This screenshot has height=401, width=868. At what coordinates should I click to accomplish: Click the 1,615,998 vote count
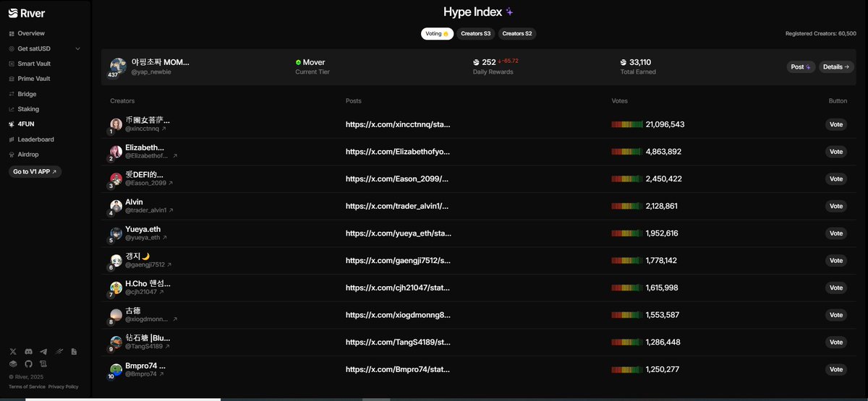tap(662, 288)
